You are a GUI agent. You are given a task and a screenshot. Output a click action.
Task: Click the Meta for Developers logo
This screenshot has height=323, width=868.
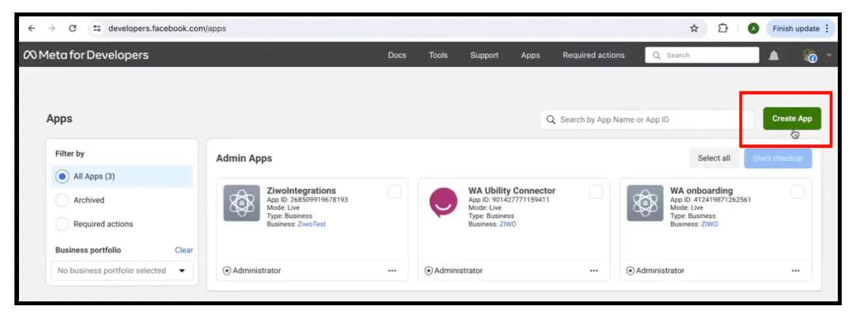click(x=86, y=55)
